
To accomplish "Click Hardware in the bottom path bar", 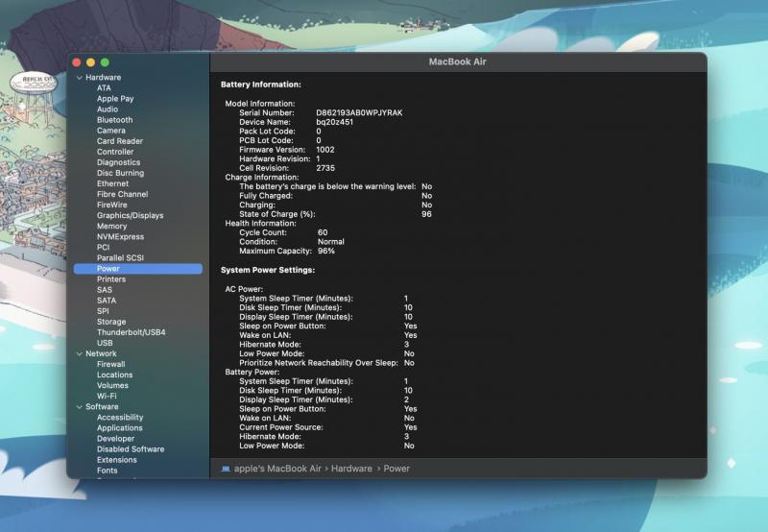I will [x=352, y=469].
